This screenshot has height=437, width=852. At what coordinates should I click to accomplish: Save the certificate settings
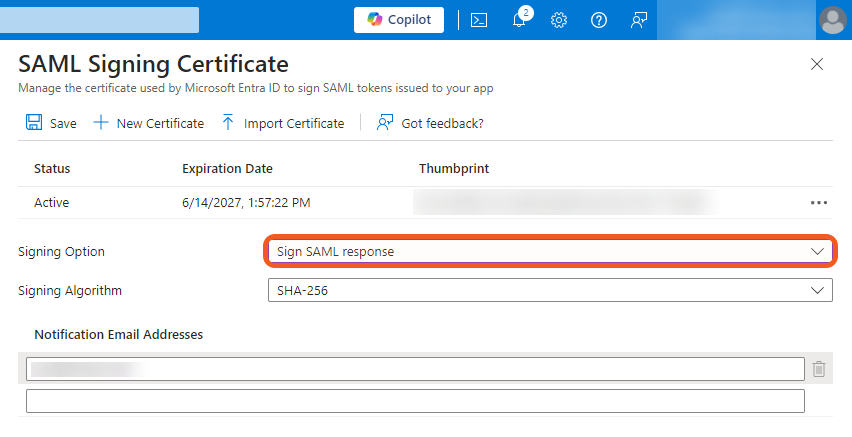point(51,123)
